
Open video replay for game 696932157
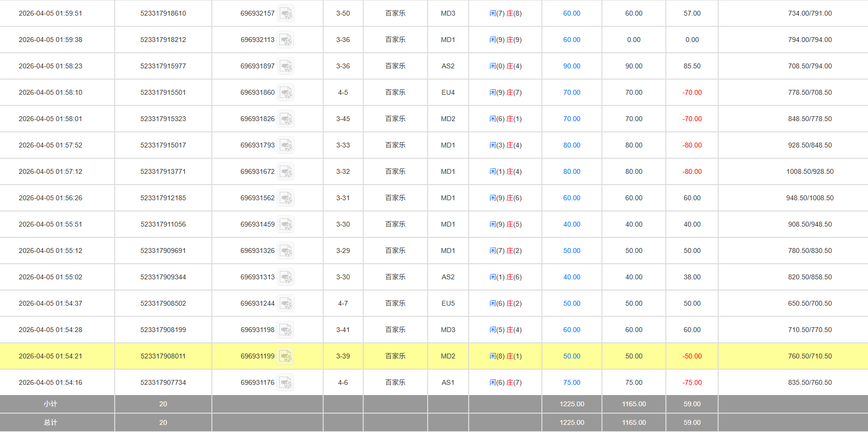click(x=286, y=13)
